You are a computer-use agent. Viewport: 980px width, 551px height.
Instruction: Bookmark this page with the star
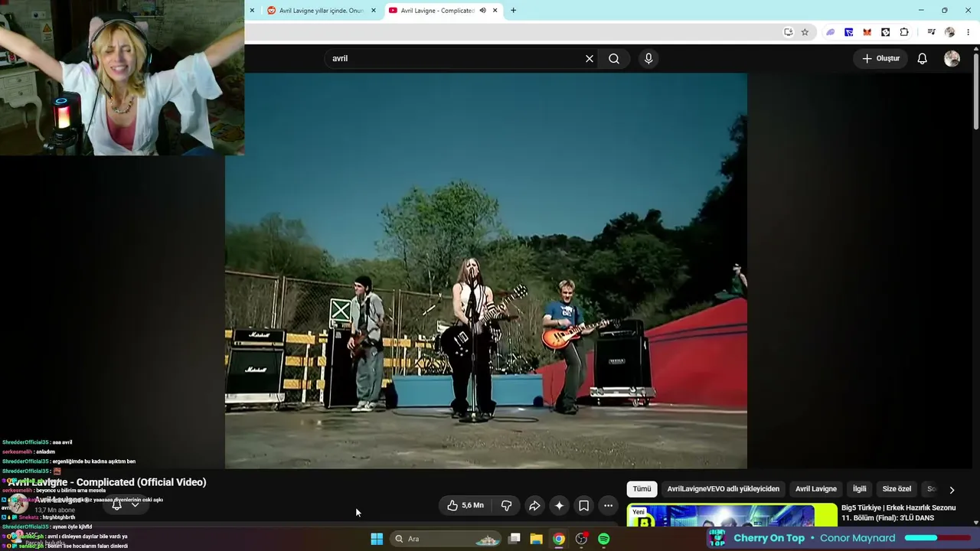tap(805, 32)
